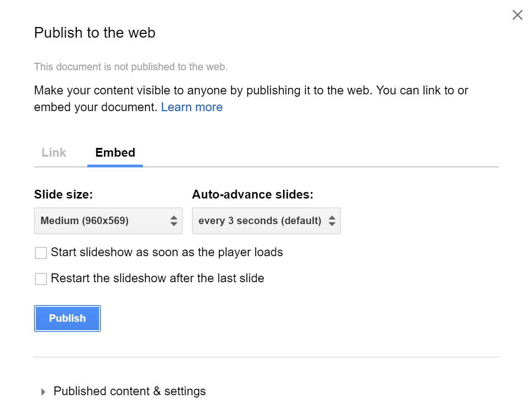Click the "Publish to the web" heading
The width and height of the screenshot is (532, 418).
[95, 33]
